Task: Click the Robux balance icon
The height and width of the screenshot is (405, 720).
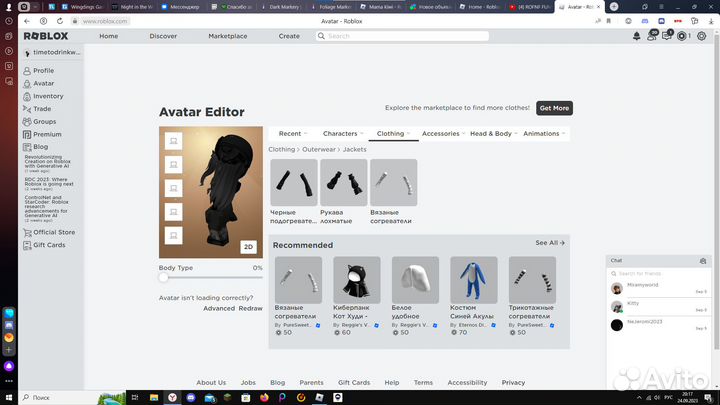Action: (x=683, y=36)
